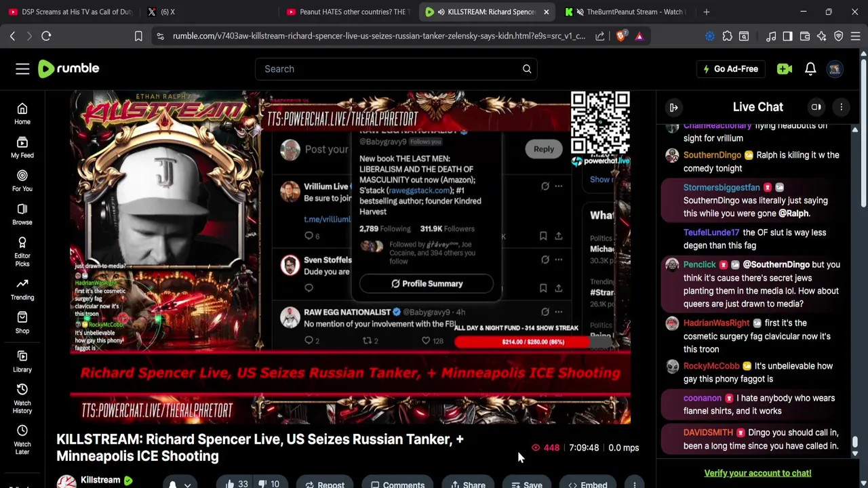
Task: Toggle the browser sidebar panel
Action: [787, 36]
